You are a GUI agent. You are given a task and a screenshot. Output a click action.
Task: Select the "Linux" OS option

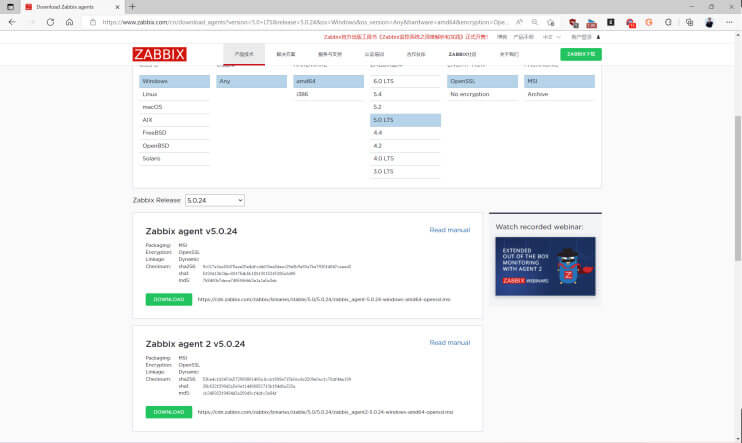pos(174,94)
